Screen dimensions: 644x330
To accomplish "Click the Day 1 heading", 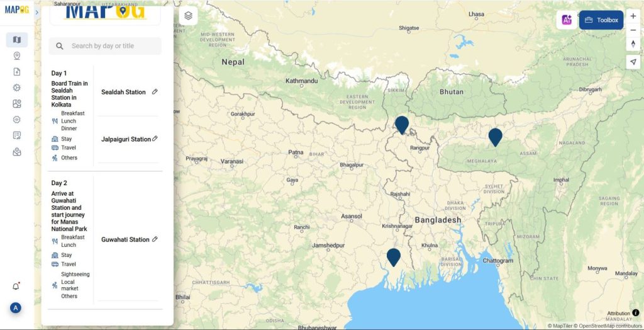I will (x=59, y=73).
